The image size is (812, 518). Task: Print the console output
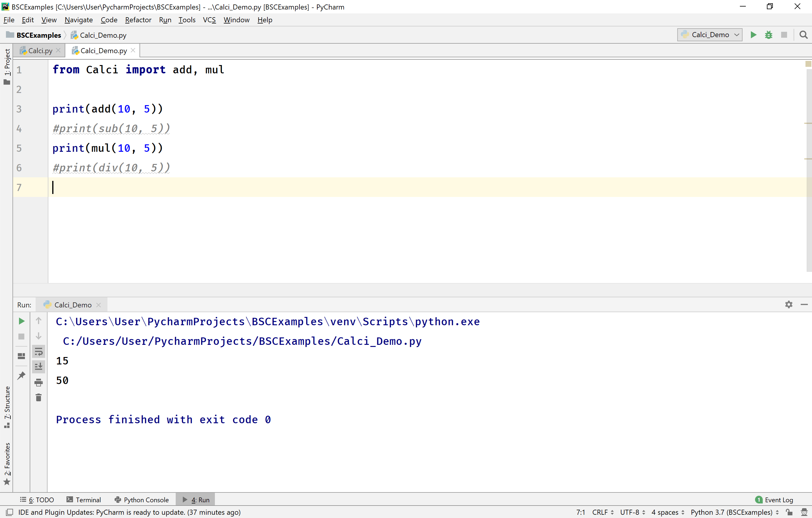(x=39, y=382)
